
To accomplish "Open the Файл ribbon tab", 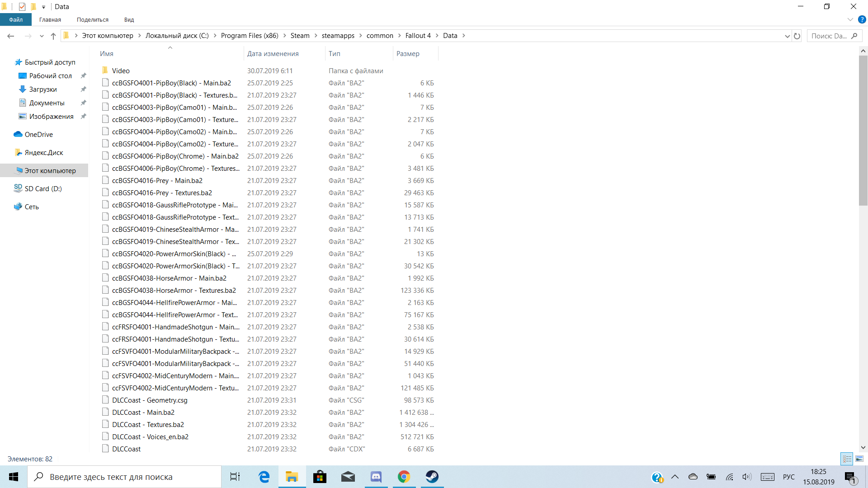I will pyautogui.click(x=16, y=19).
